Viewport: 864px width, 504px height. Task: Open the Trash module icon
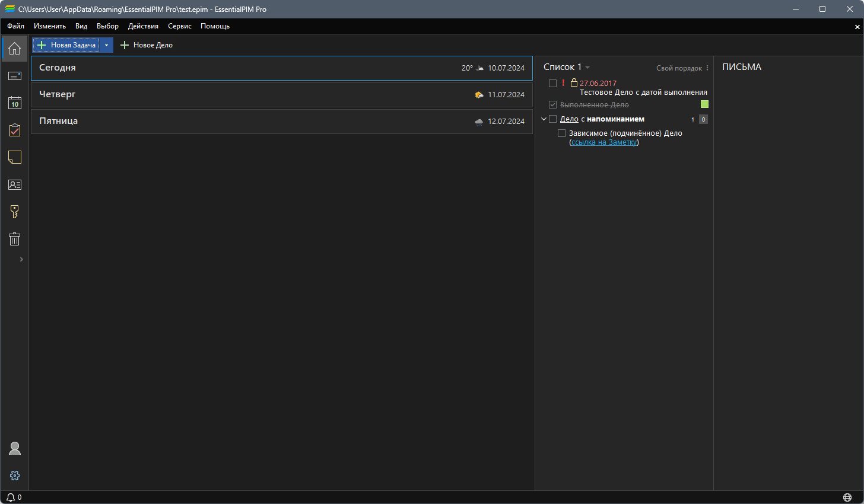(x=15, y=239)
